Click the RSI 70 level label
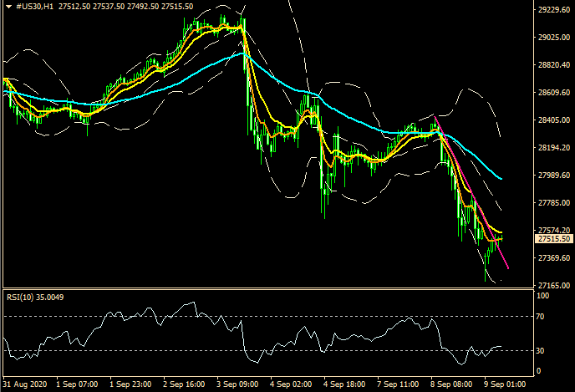Viewport: 575px width, 392px height. pyautogui.click(x=540, y=318)
